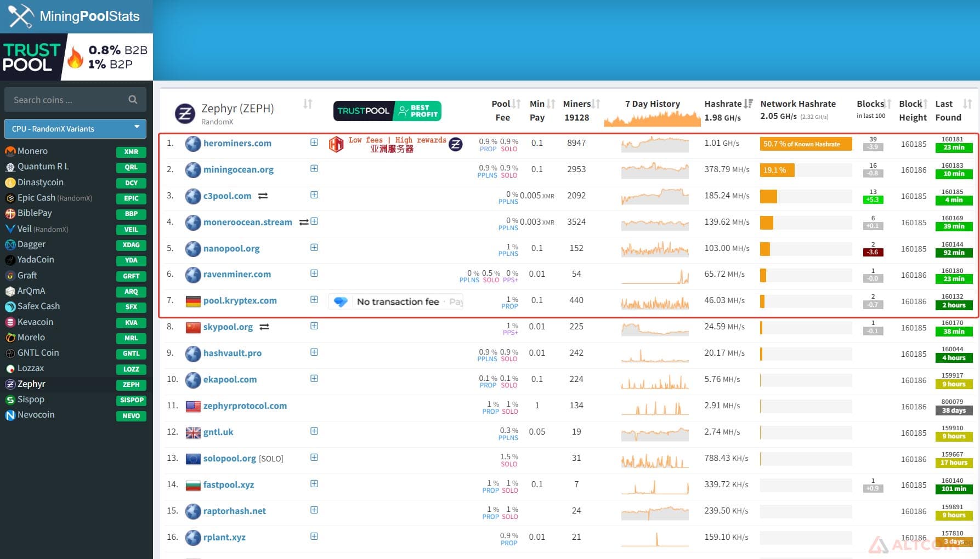Click the Morelo coin icon

[10, 338]
